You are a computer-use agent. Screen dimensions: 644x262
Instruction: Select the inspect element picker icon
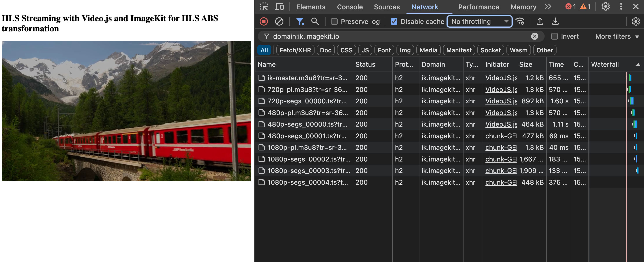(264, 7)
